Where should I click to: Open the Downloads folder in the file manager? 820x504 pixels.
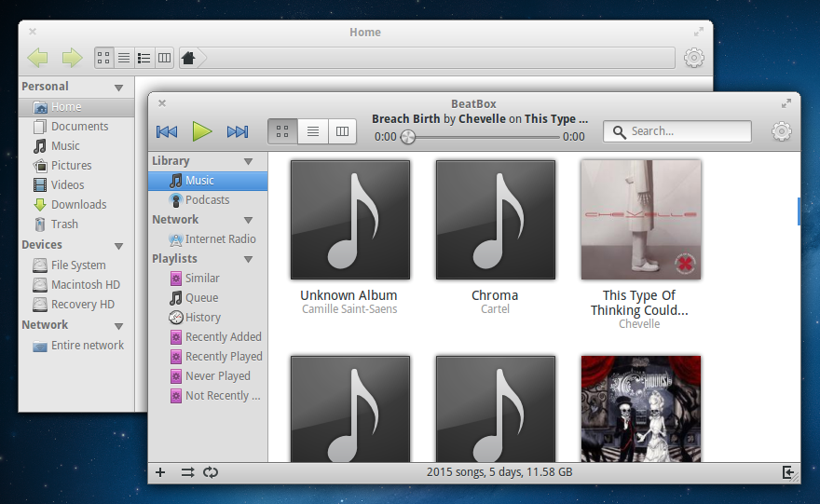tap(78, 205)
